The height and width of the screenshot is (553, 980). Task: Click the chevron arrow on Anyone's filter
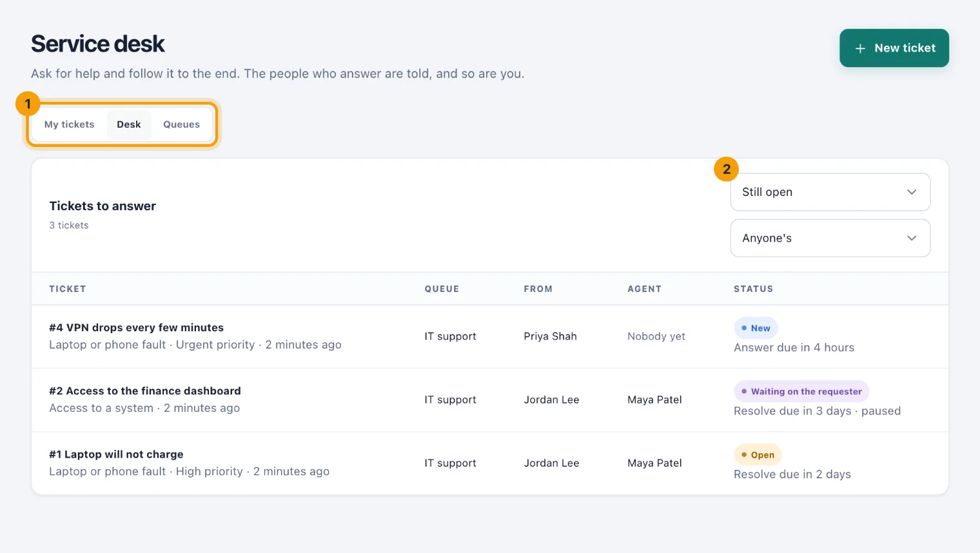(912, 238)
